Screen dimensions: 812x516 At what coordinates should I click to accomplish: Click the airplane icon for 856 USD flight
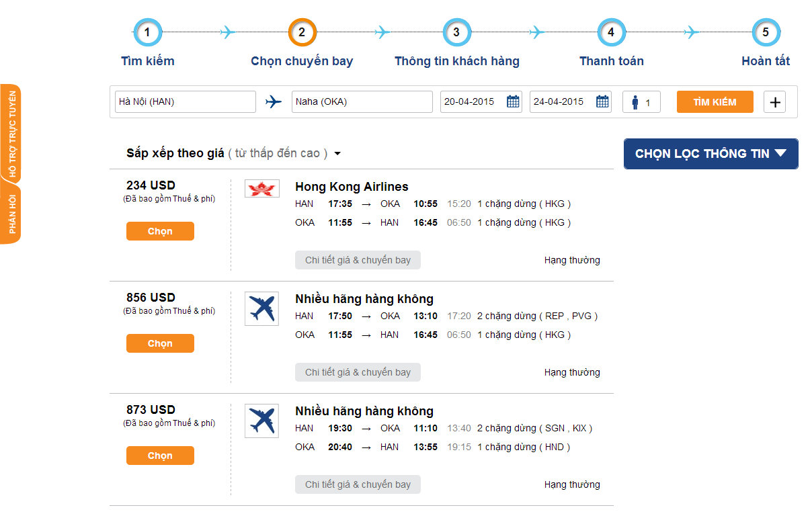(x=261, y=308)
